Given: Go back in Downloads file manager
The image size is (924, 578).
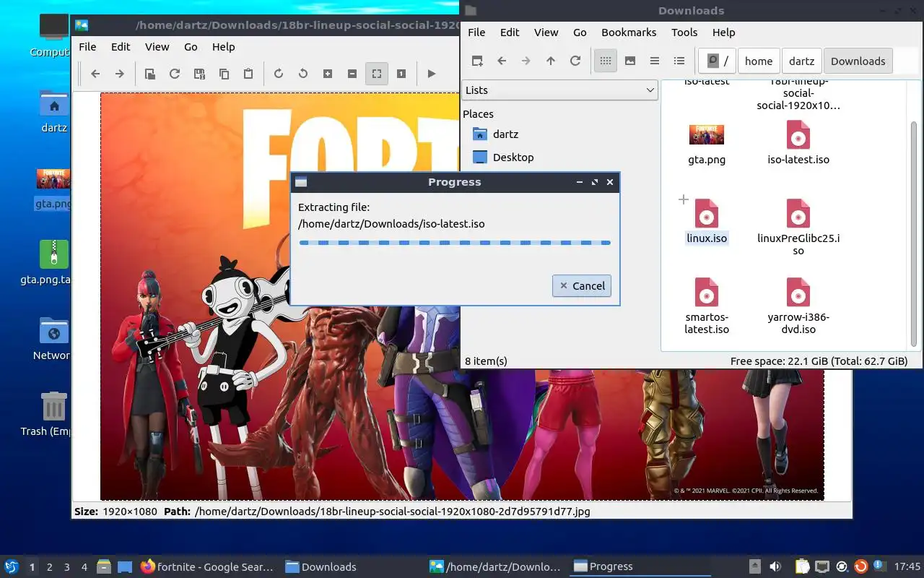Looking at the screenshot, I should click(502, 61).
